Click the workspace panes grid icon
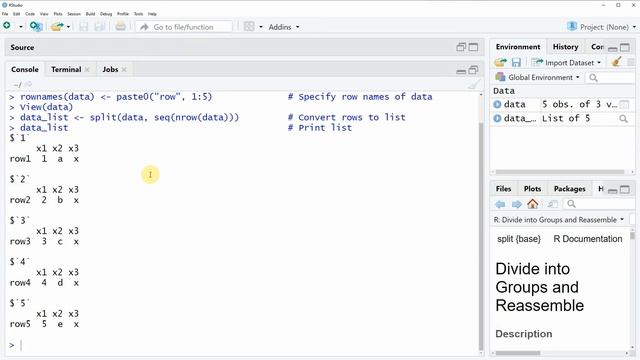The image size is (640, 360). (x=249, y=27)
